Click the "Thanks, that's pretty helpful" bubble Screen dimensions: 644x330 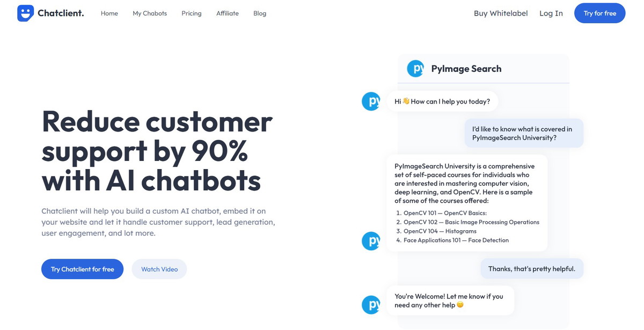click(531, 269)
